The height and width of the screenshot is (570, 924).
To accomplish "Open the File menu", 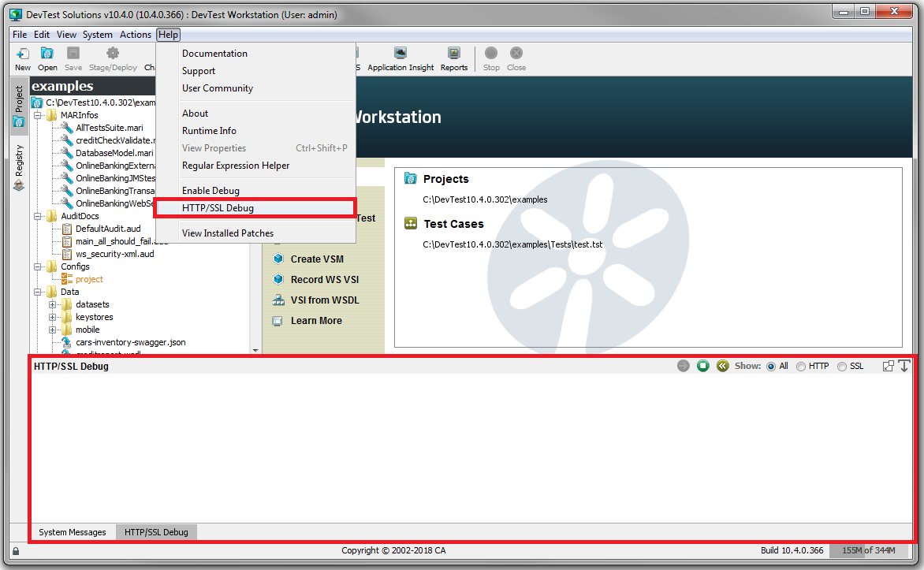I will (20, 35).
